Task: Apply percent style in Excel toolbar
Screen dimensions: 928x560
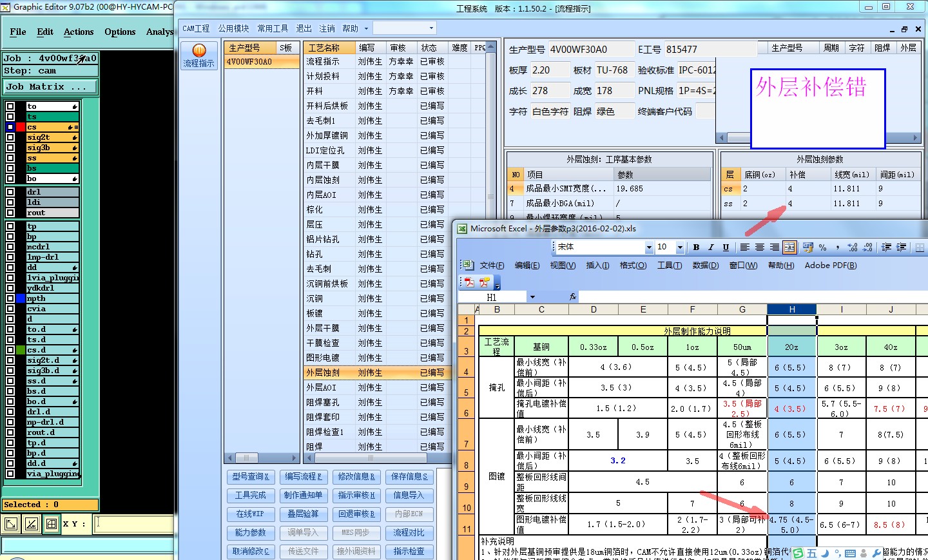Action: [x=822, y=247]
